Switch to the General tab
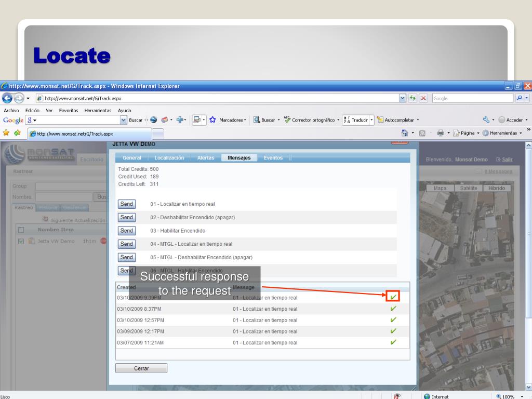The image size is (532, 399). click(x=131, y=158)
